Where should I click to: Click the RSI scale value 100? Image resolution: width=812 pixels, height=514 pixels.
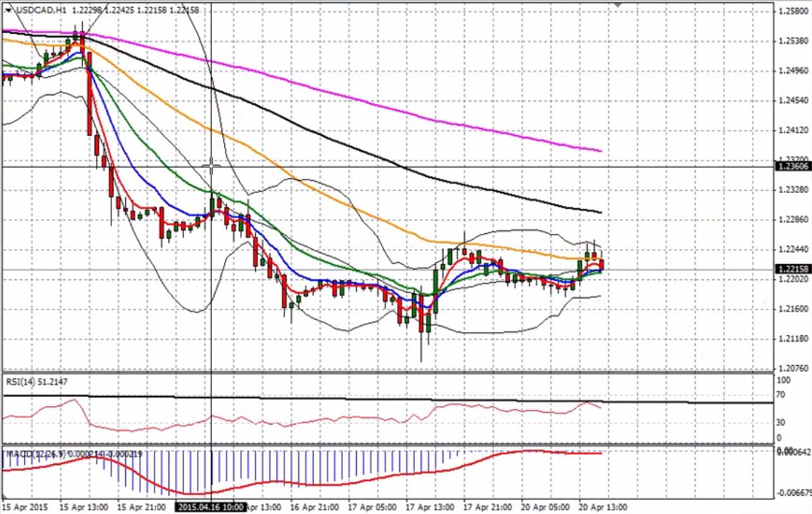pyautogui.click(x=783, y=381)
